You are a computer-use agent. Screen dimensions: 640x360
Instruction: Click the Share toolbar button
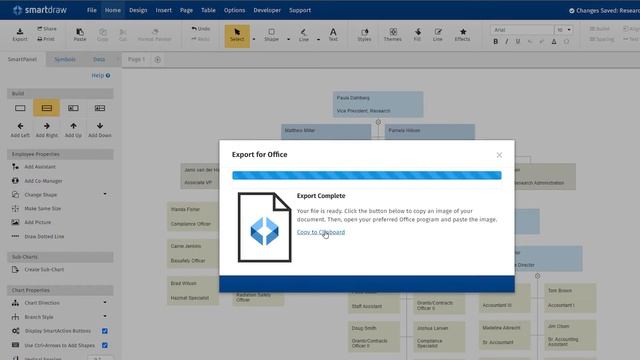coord(47,29)
